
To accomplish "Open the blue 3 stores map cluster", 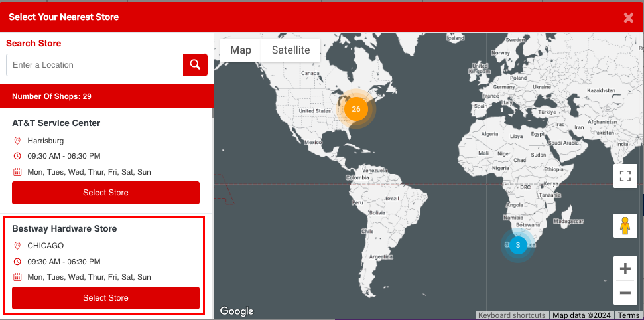I will coord(518,245).
